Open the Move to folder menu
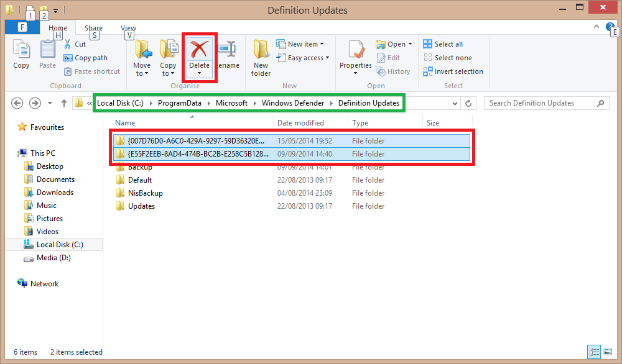622x364 pixels. 142,58
